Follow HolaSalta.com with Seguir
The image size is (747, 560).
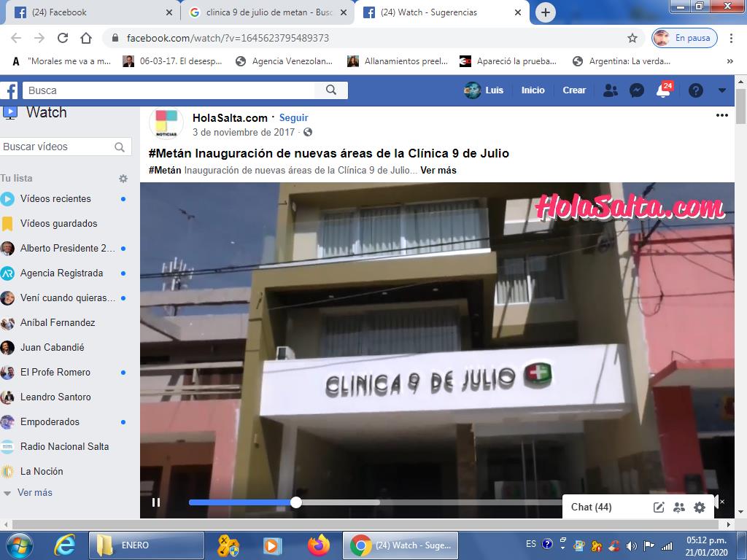pyautogui.click(x=293, y=117)
